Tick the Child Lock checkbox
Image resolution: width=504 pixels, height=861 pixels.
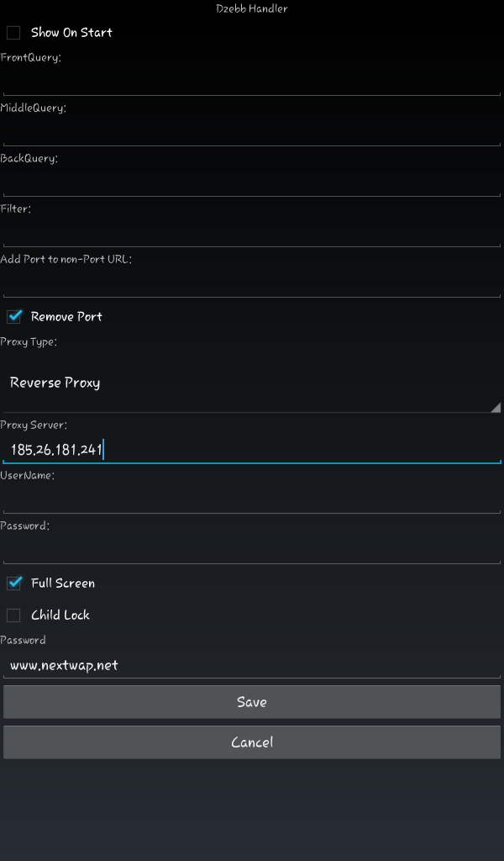point(13,615)
